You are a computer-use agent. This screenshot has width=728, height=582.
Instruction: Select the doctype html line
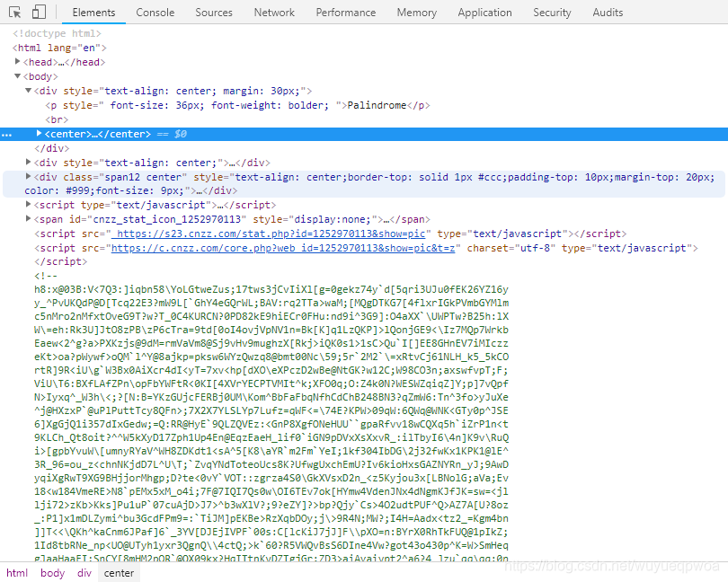(x=57, y=33)
